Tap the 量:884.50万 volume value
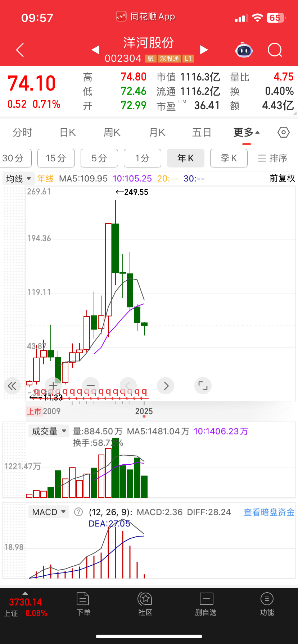This screenshot has height=644, width=298. tap(98, 431)
